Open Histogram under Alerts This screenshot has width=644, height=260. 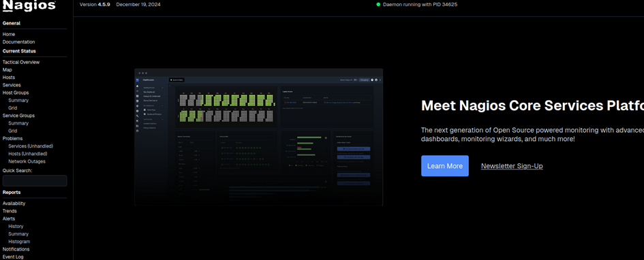coord(19,242)
